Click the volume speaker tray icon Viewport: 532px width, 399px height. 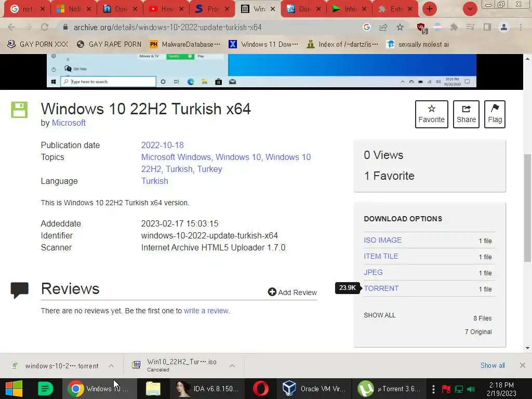coord(471,389)
